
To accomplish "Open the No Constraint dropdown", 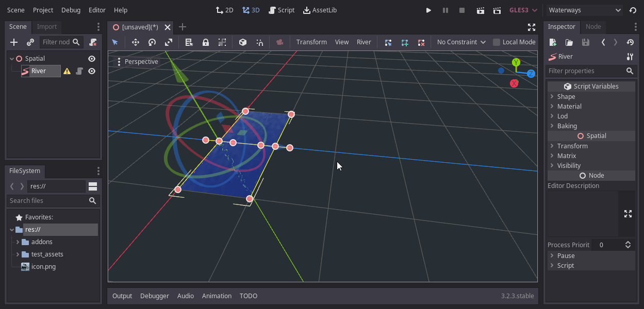I will tap(461, 42).
